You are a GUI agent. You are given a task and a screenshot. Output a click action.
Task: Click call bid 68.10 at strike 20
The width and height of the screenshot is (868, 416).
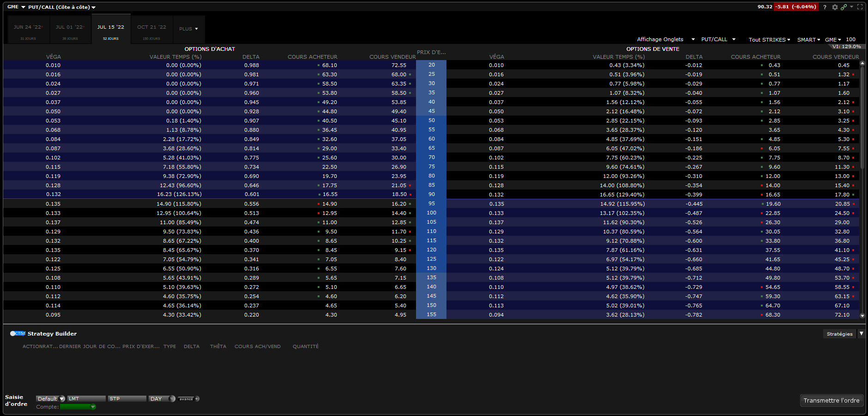[329, 65]
